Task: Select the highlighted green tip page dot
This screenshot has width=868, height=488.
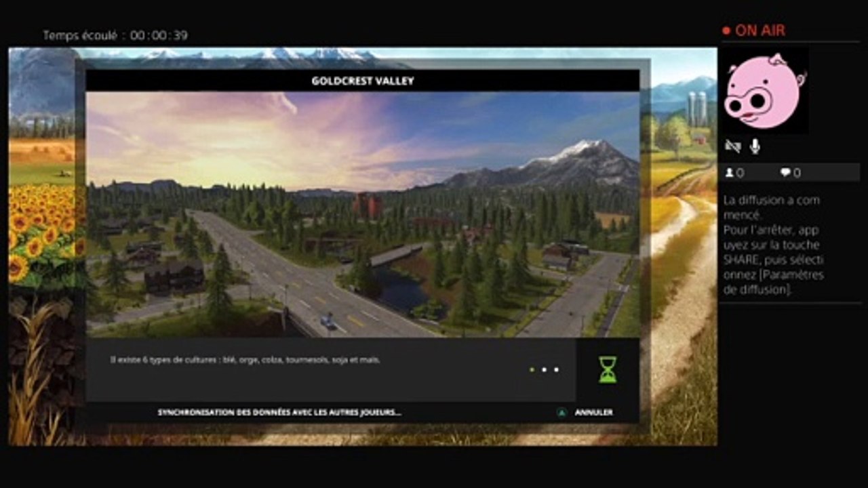Action: (x=532, y=369)
